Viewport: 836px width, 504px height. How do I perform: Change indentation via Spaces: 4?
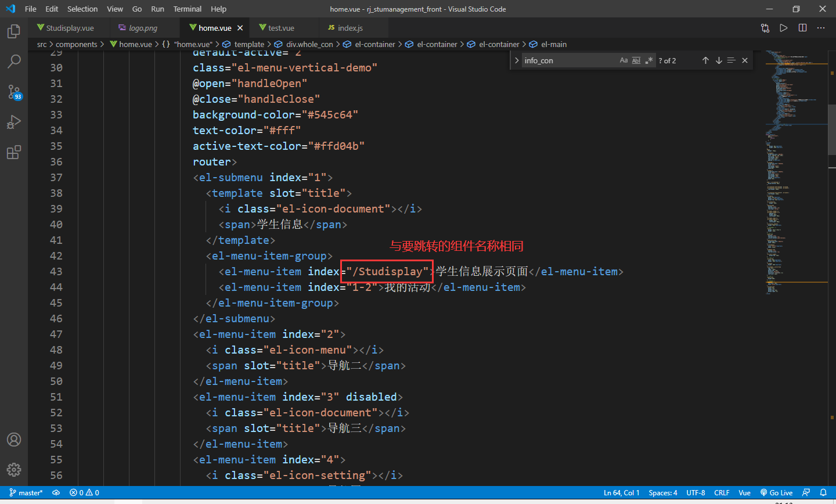(663, 492)
